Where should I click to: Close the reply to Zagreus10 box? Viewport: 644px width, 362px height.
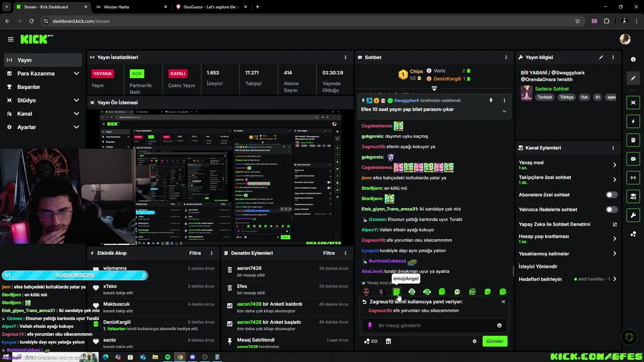(x=503, y=302)
